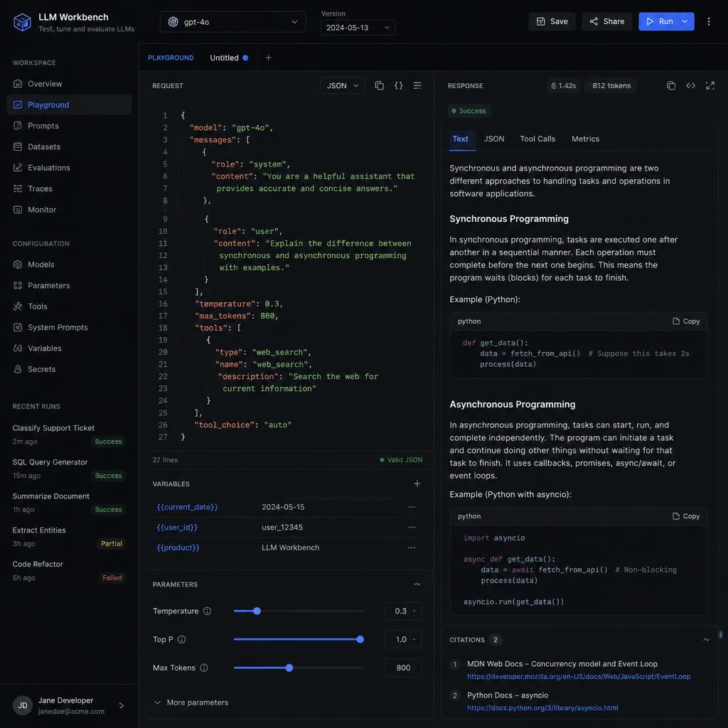The image size is (728, 728).
Task: Open Traces in the sidebar
Action: click(69, 188)
